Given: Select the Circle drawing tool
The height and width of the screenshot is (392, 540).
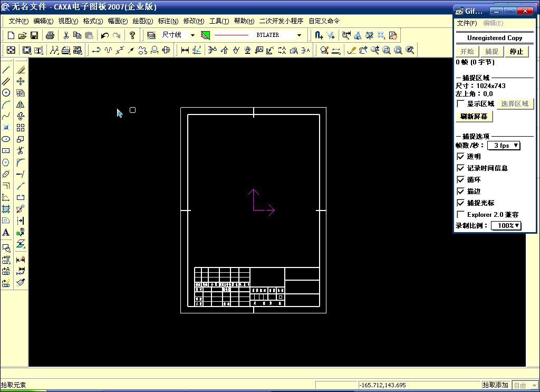Looking at the screenshot, I should pyautogui.click(x=6, y=93).
